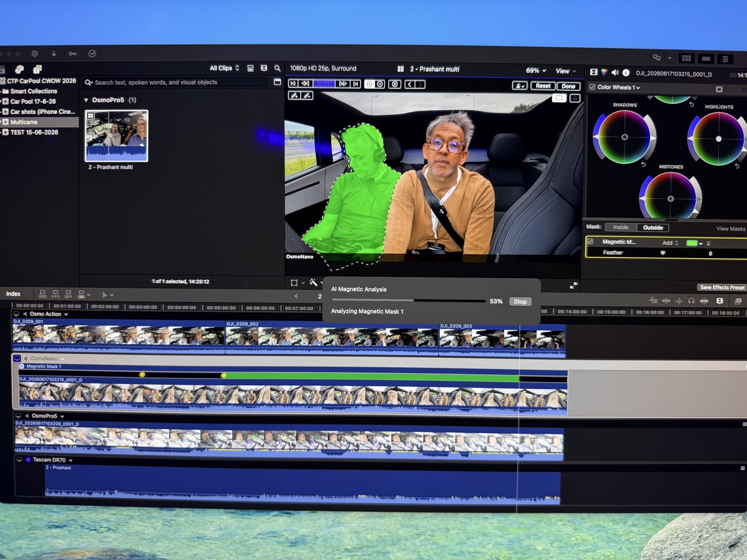Viewport: 747px width, 560px height.
Task: Select the Smart Collections folder
Action: click(x=34, y=91)
